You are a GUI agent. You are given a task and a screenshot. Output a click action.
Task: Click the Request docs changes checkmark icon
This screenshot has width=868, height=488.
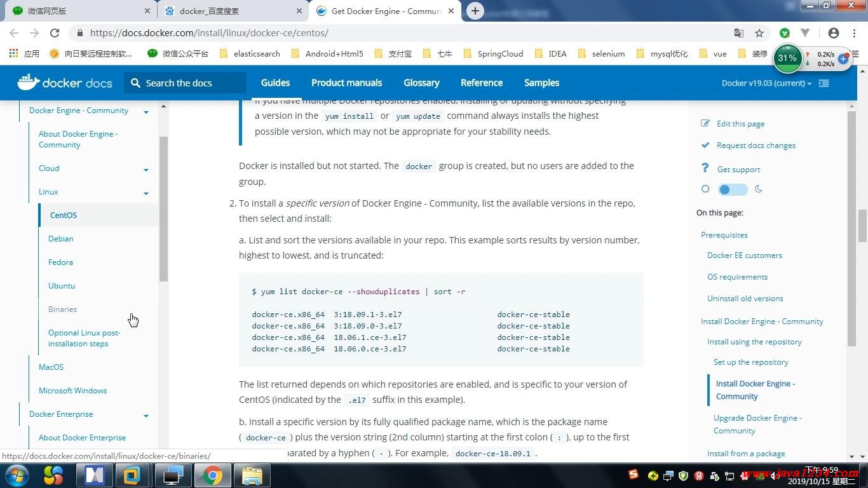pyautogui.click(x=705, y=145)
